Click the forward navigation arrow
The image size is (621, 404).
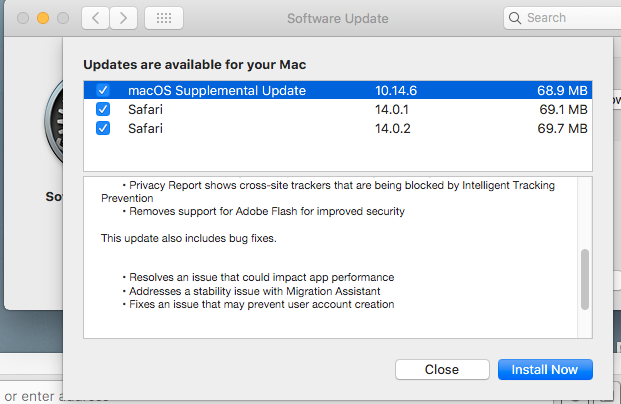(x=123, y=18)
